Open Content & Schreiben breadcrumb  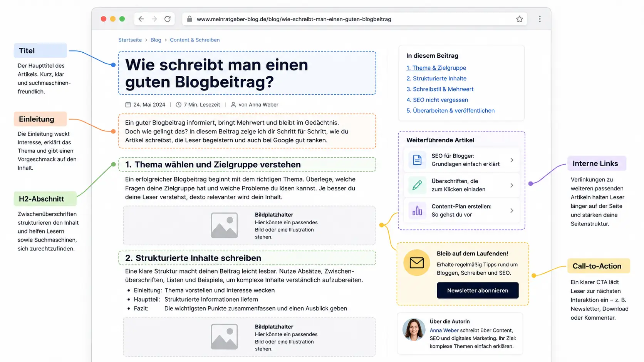click(x=195, y=40)
